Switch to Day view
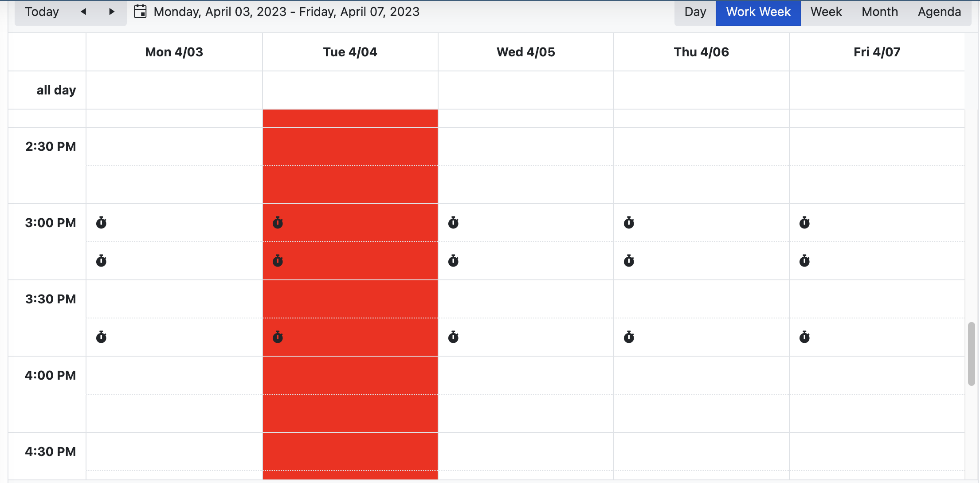The height and width of the screenshot is (483, 980). pos(695,12)
